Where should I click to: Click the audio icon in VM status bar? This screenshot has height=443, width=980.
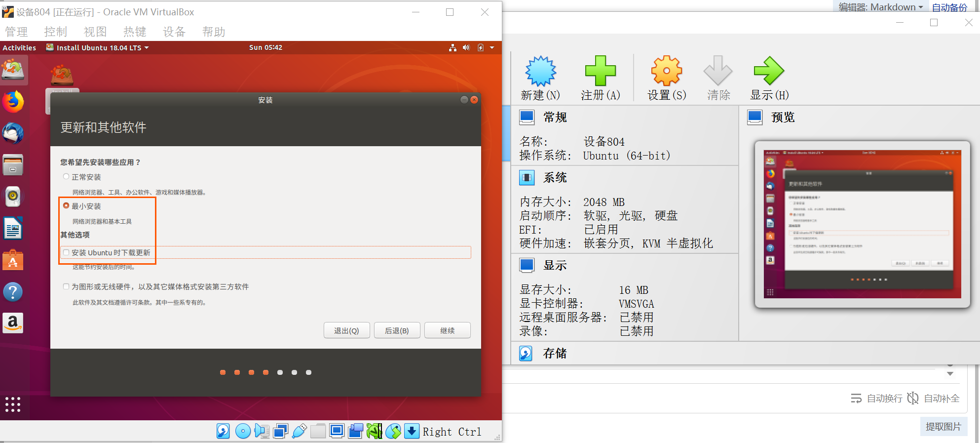click(x=262, y=431)
